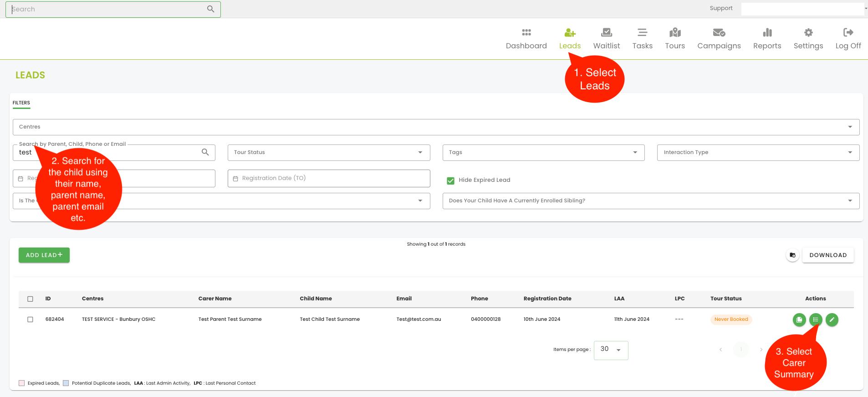Click the Registration Date column header
The height and width of the screenshot is (397, 868).
pyautogui.click(x=547, y=299)
